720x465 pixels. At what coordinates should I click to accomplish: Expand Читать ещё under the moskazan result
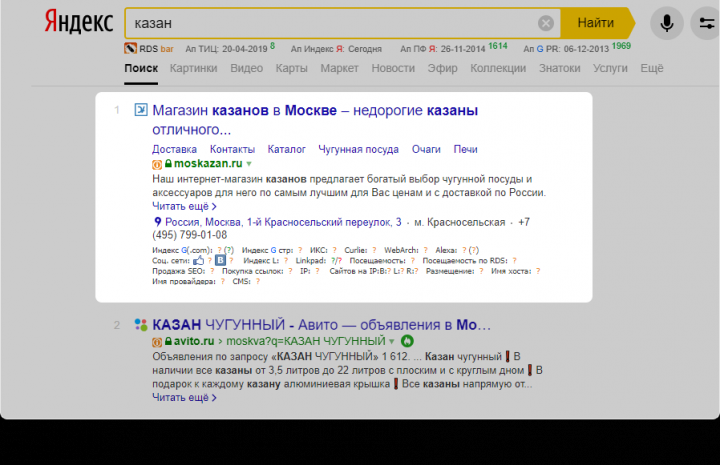(184, 207)
